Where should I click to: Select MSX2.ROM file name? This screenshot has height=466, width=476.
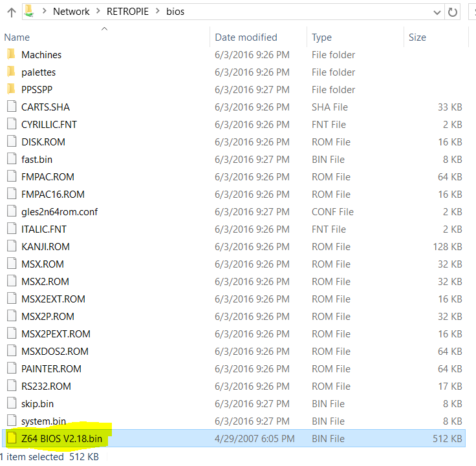point(45,282)
